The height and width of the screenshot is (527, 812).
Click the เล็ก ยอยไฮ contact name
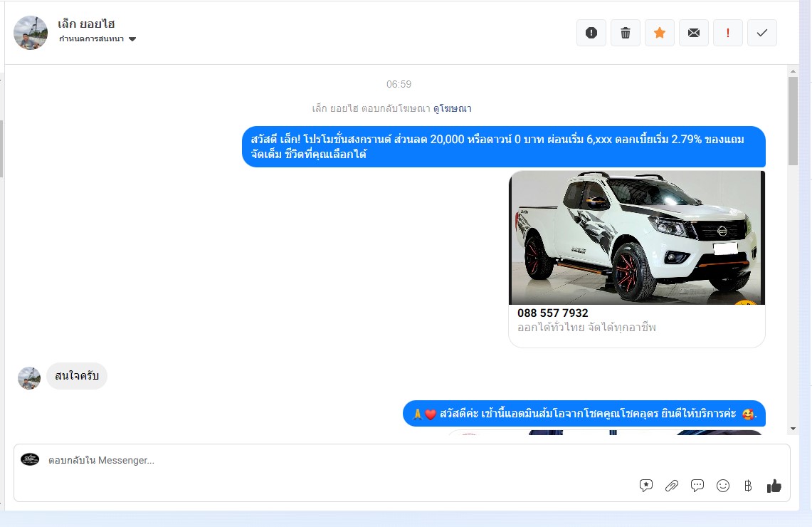86,24
